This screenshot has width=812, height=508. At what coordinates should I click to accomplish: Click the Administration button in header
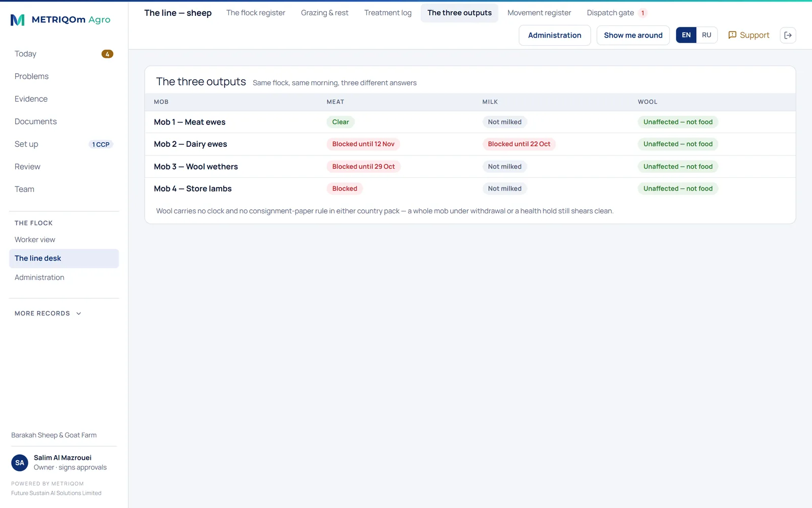pos(555,35)
